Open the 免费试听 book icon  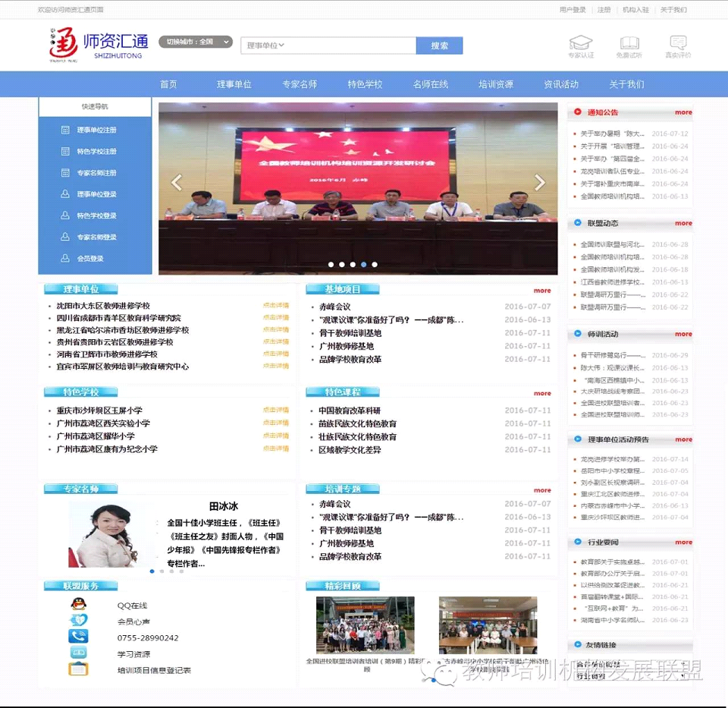coord(629,42)
